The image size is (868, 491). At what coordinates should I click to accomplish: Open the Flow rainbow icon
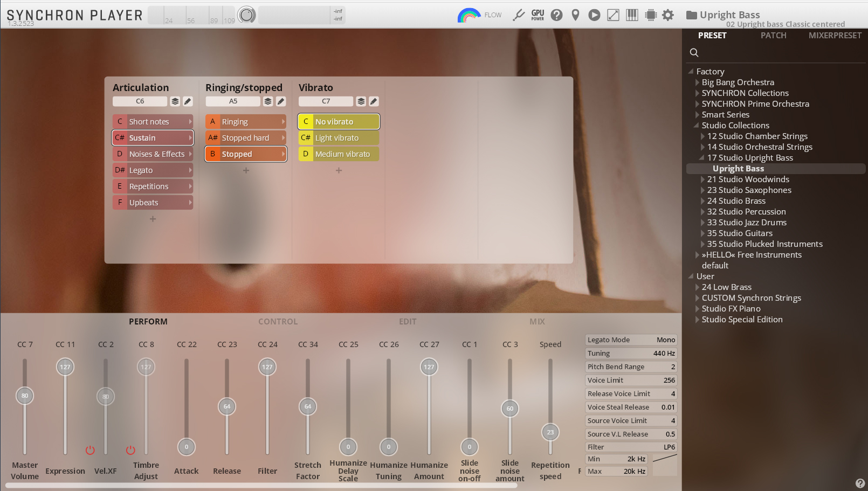pos(469,15)
